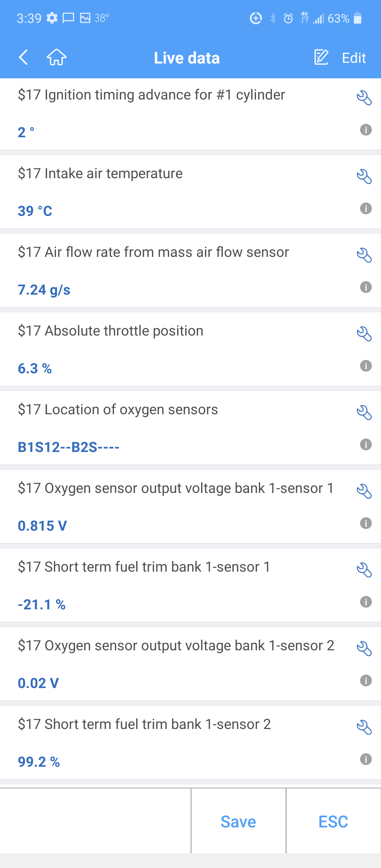Image resolution: width=381 pixels, height=868 pixels.
Task: Open wrench icon for Ignition timing advance
Action: click(364, 98)
